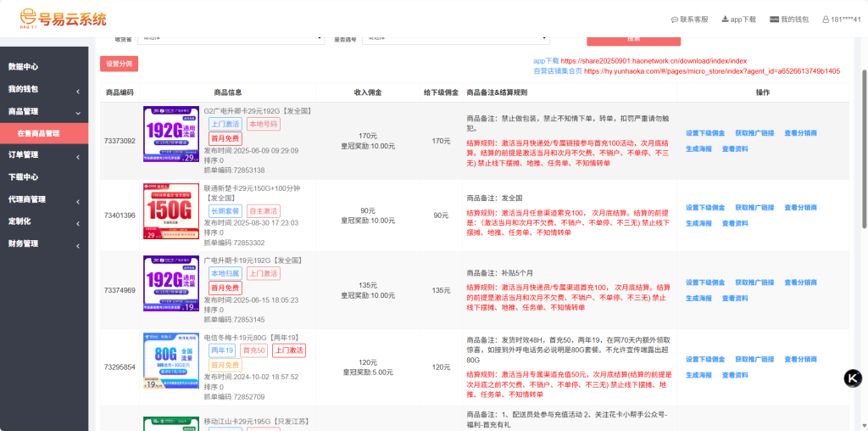Click the black K floating icon
The width and height of the screenshot is (868, 431).
pos(853,378)
